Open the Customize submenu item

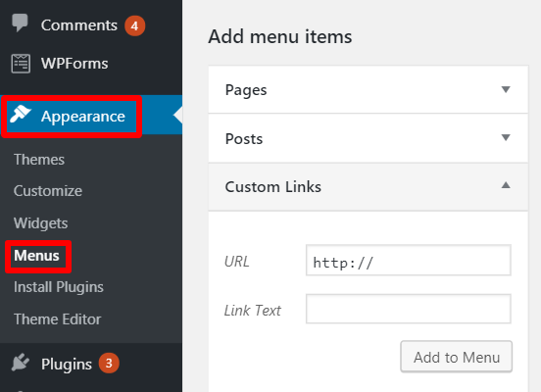48,191
